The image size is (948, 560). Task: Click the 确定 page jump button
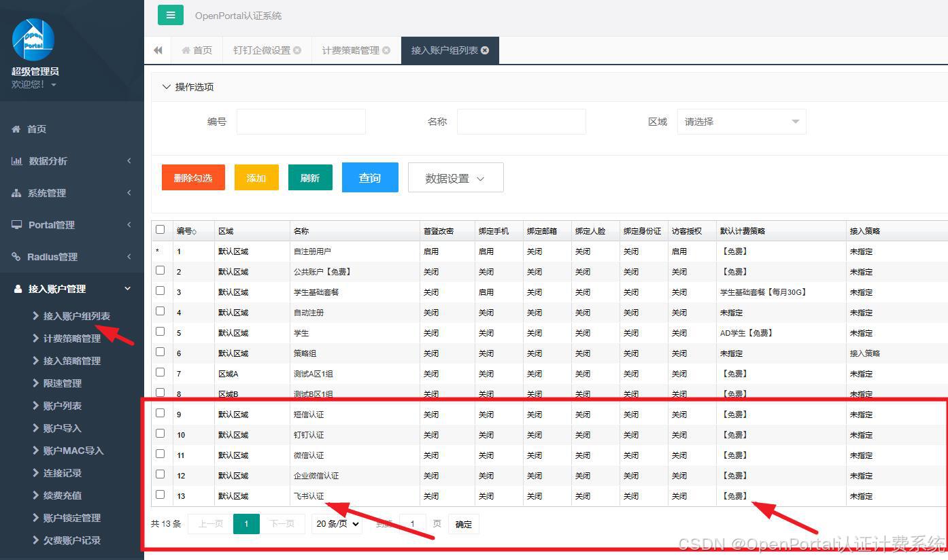(464, 524)
